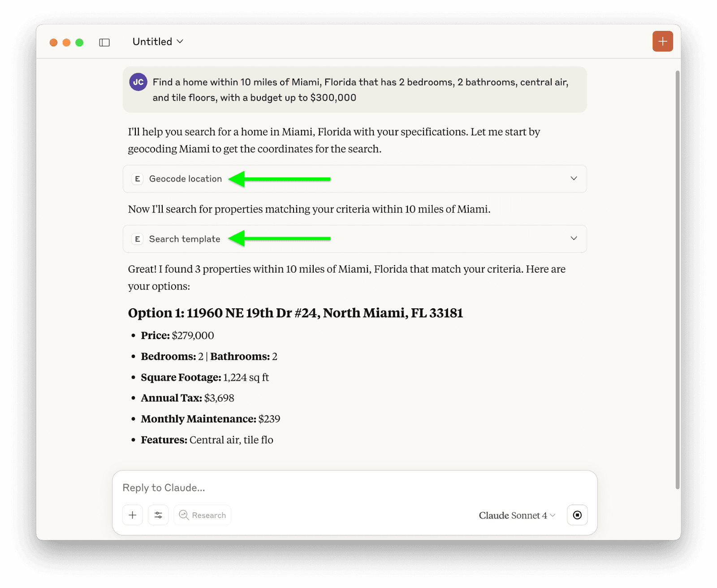Click the magnifier icon in the Research button
717x588 pixels.
tap(184, 515)
